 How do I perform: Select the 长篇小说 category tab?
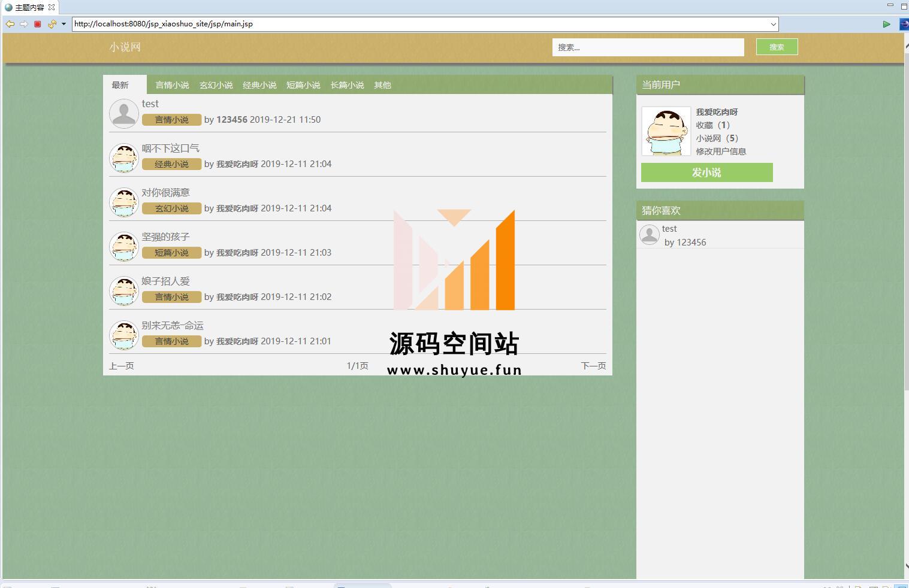point(347,85)
